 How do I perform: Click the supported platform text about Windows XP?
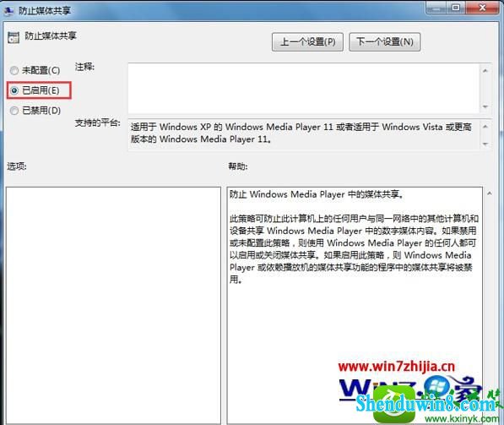(x=301, y=133)
